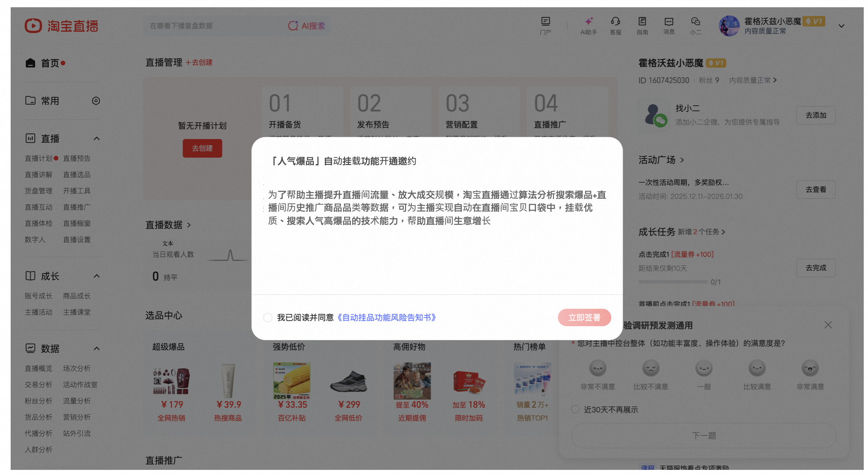The width and height of the screenshot is (868, 475).
Task: Open the AI助手 assistant icon
Action: click(x=589, y=21)
